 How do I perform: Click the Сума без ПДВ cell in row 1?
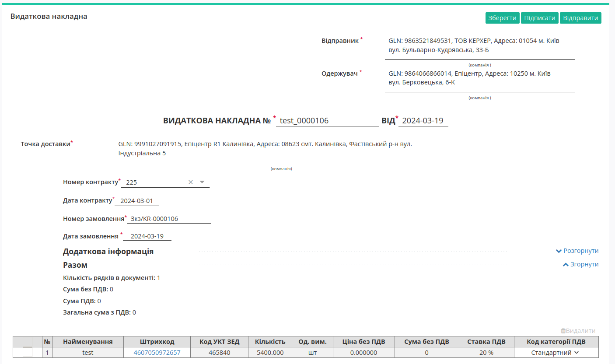pos(427,353)
